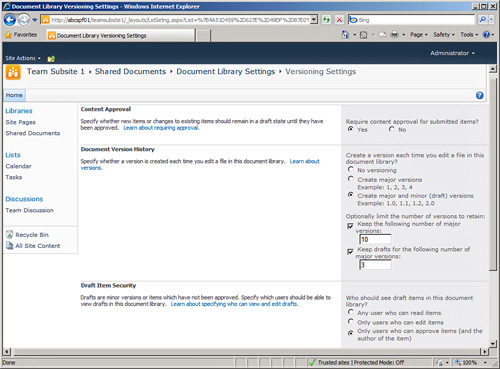Screen dimensions: 500x369
Task: Select the No versioning radio option
Action: click(350, 170)
